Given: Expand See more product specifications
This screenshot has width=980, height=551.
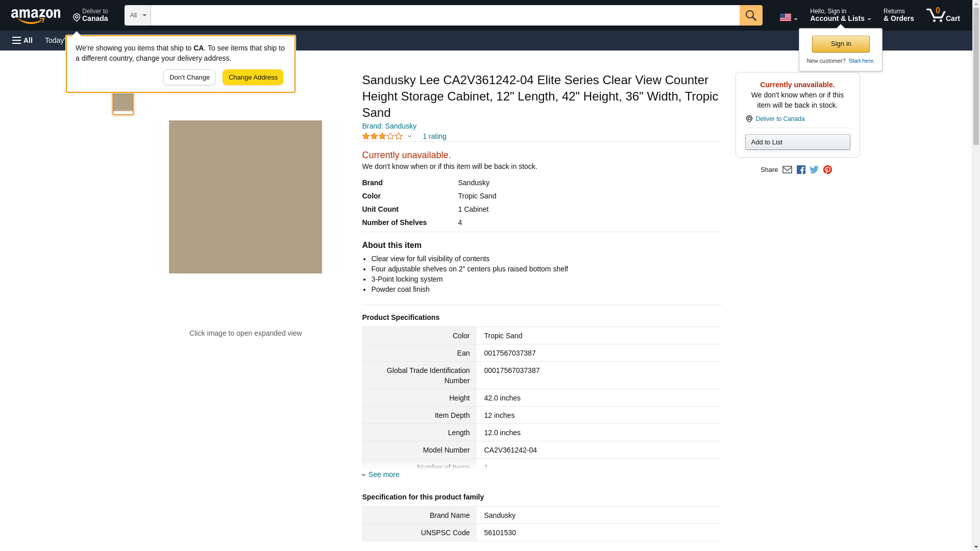Looking at the screenshot, I should 383,474.
